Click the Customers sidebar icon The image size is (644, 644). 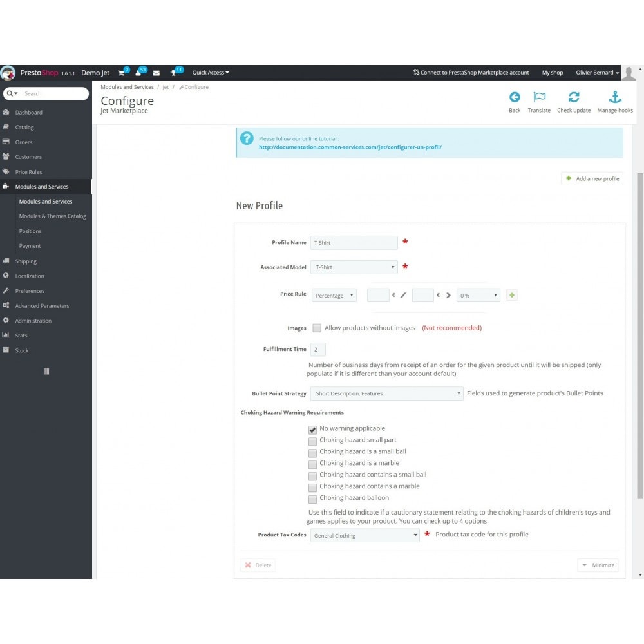click(6, 156)
